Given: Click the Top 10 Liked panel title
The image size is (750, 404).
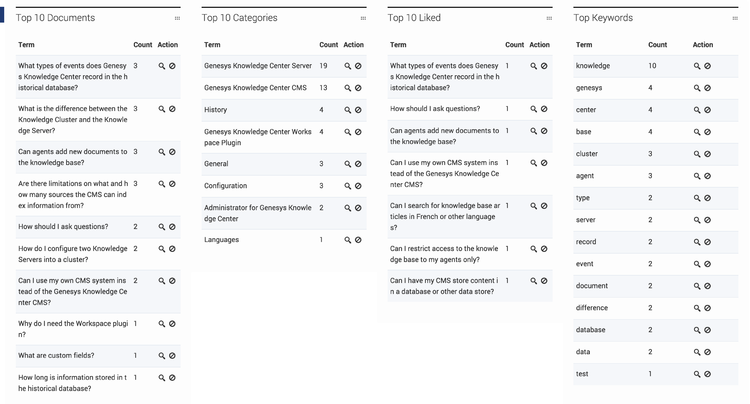Looking at the screenshot, I should click(414, 18).
